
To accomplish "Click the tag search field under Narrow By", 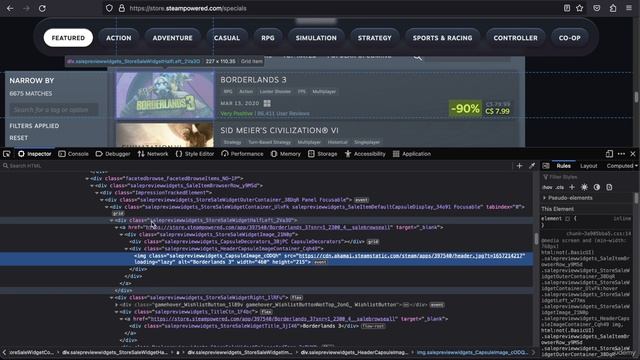I will (53, 110).
